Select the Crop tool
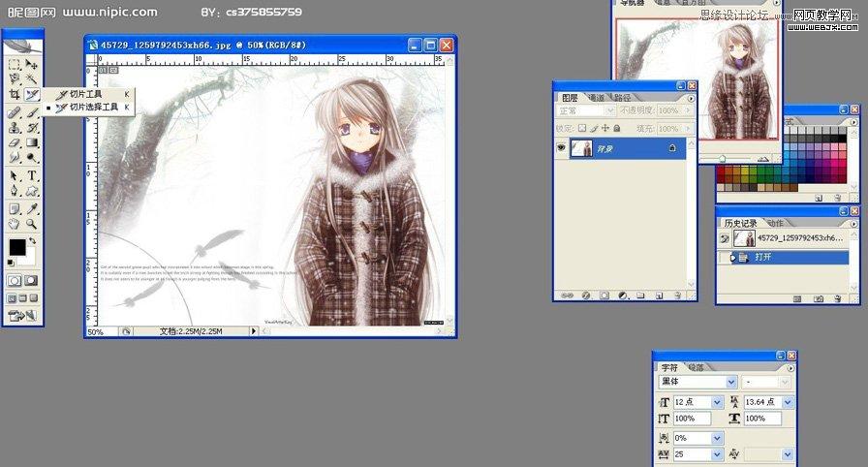868x467 pixels. pyautogui.click(x=15, y=95)
